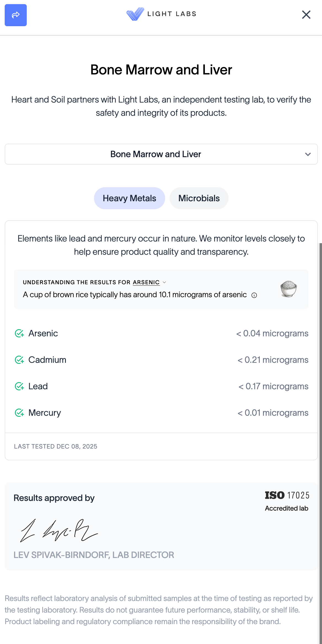This screenshot has width=322, height=644.
Task: Switch to the Microbials tab
Action: coord(199,198)
